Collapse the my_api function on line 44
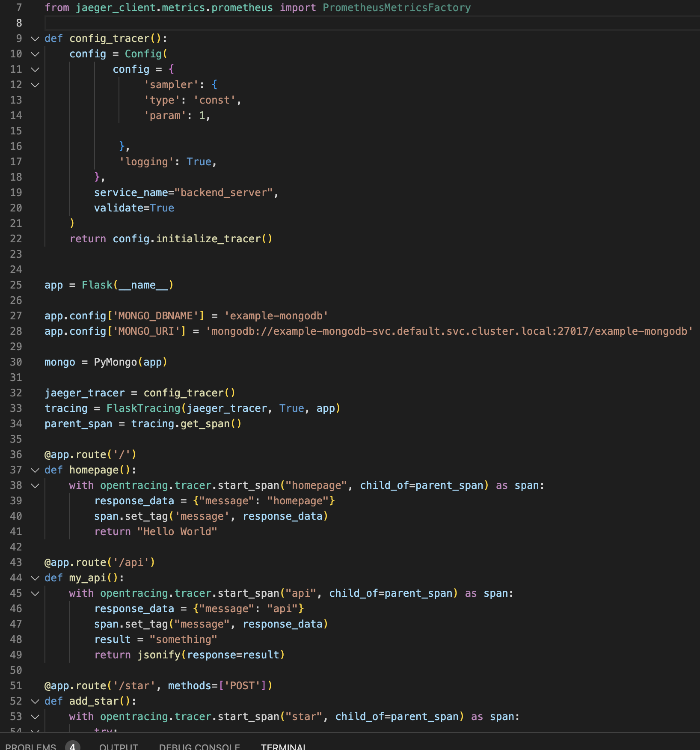700x750 pixels. [x=35, y=578]
